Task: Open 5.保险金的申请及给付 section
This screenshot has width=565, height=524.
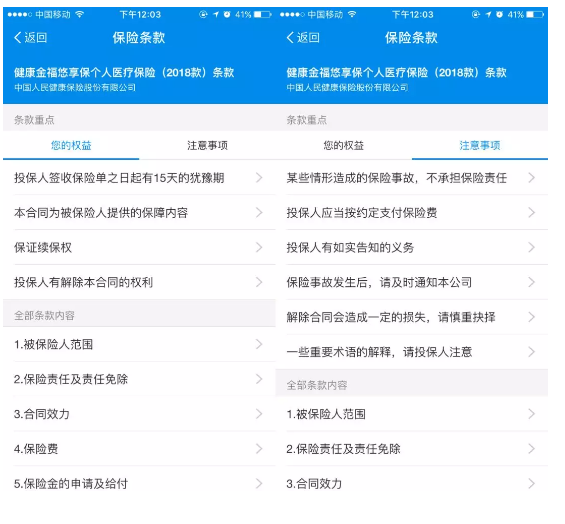Action: pos(139,484)
